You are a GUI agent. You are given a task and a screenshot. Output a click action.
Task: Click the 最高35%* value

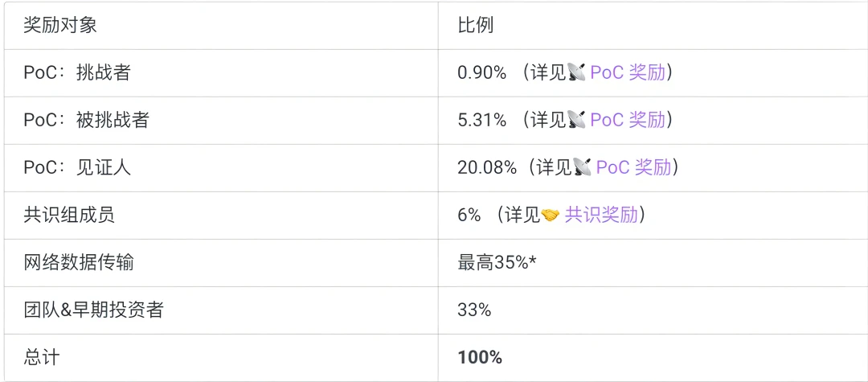click(x=497, y=262)
